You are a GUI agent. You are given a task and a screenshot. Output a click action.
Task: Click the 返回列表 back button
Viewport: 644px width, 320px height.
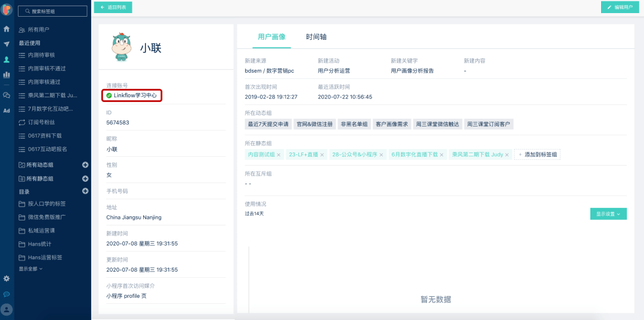(x=113, y=7)
